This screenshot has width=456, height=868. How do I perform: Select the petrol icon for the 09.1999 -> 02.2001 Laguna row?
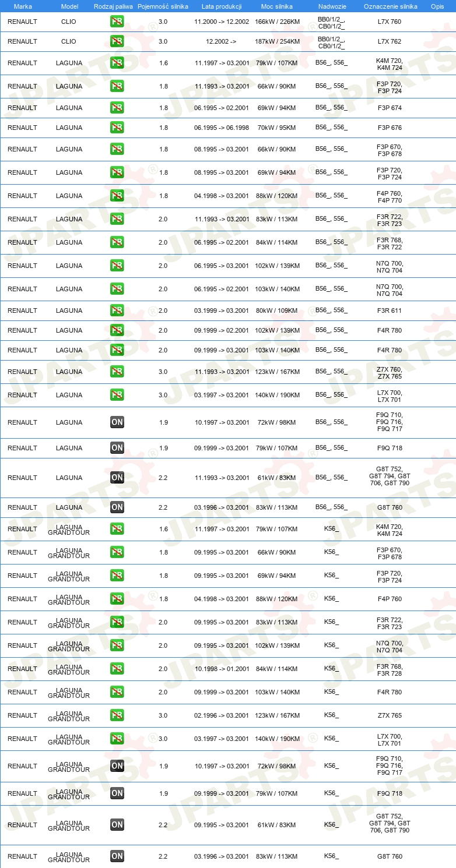tap(117, 330)
